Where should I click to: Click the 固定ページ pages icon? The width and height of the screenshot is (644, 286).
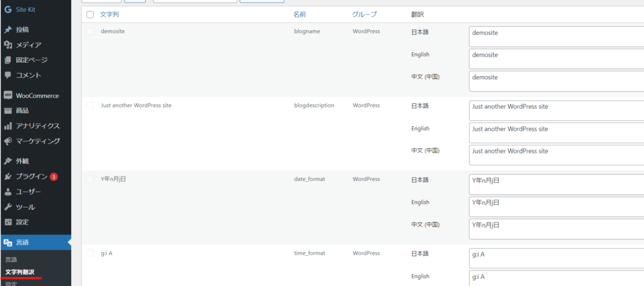(8, 60)
